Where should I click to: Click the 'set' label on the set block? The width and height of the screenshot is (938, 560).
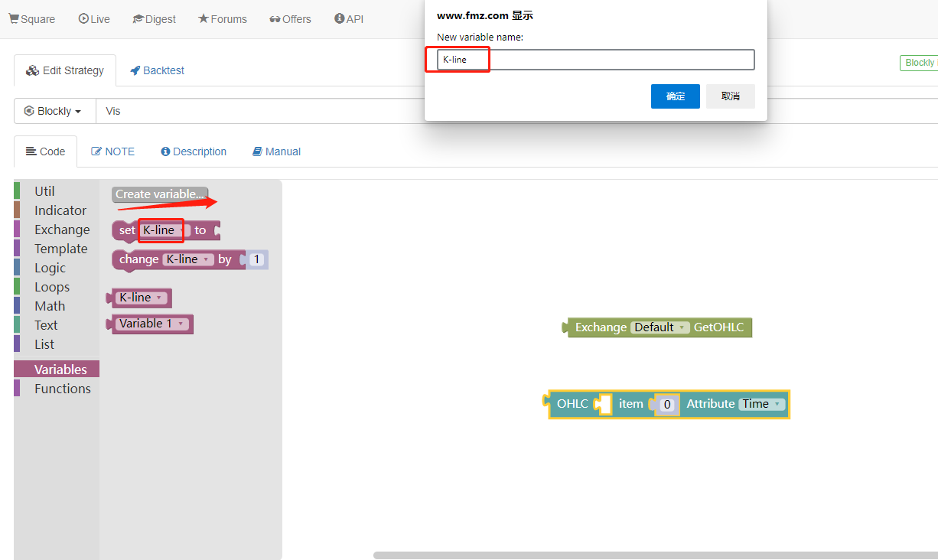coord(127,230)
